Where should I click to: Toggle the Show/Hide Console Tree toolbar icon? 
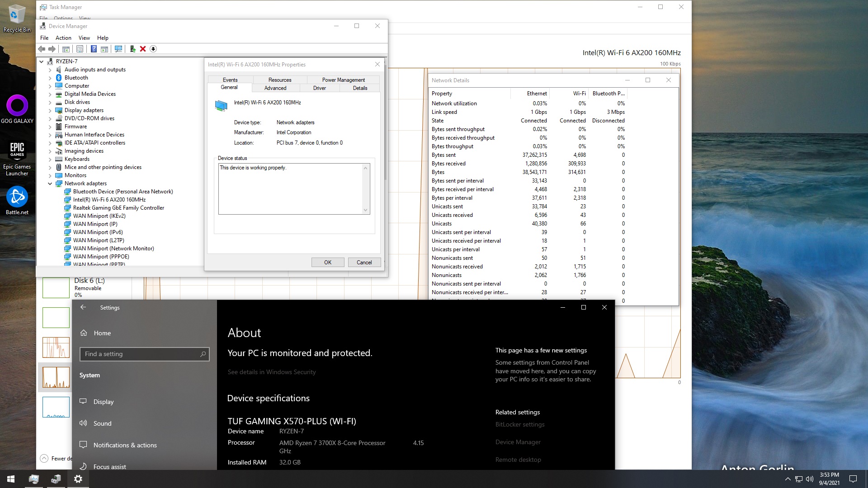66,49
